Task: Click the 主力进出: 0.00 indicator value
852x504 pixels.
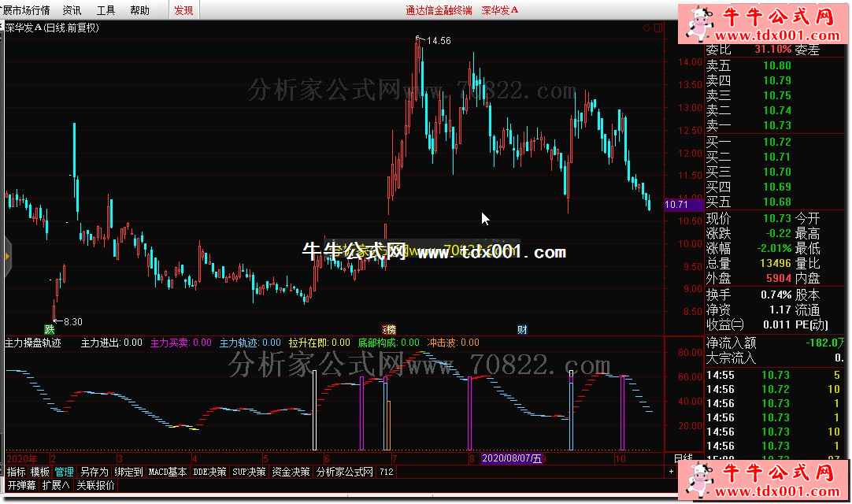Action: (x=111, y=343)
